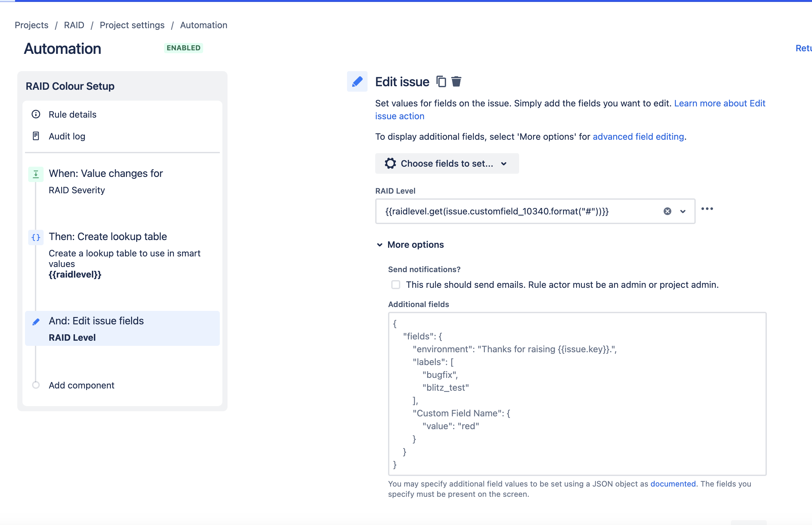Click Add component in the rule sidebar
812x525 pixels.
click(x=81, y=385)
